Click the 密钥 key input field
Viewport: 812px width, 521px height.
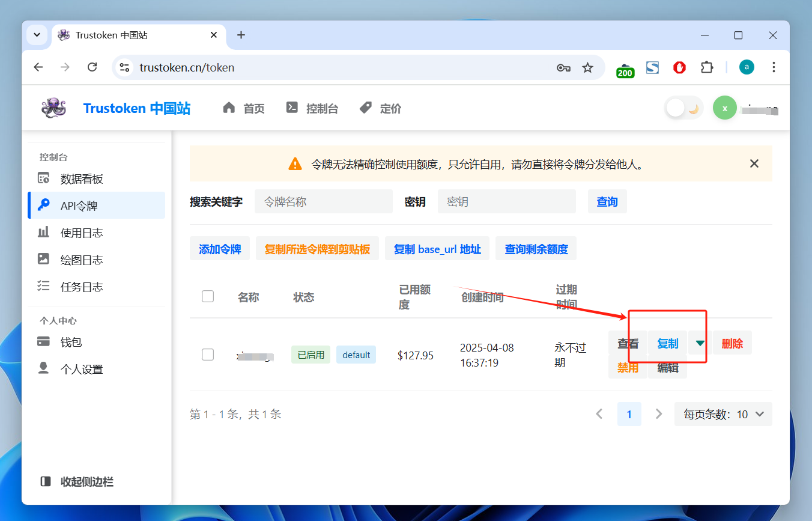[x=507, y=201]
